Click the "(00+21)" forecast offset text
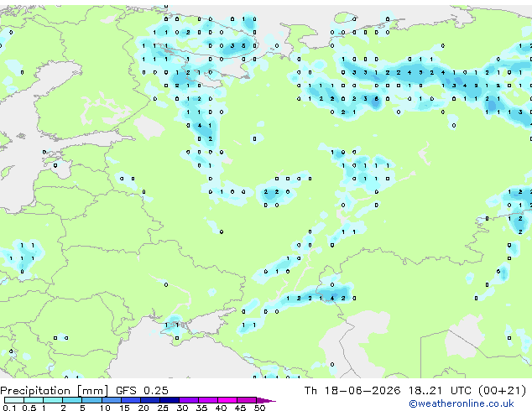The height and width of the screenshot is (411, 532). [502, 391]
